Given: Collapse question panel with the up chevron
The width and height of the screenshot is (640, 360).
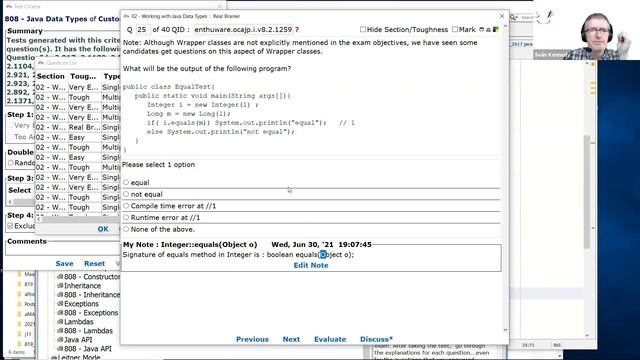Looking at the screenshot, I should pos(505,27).
